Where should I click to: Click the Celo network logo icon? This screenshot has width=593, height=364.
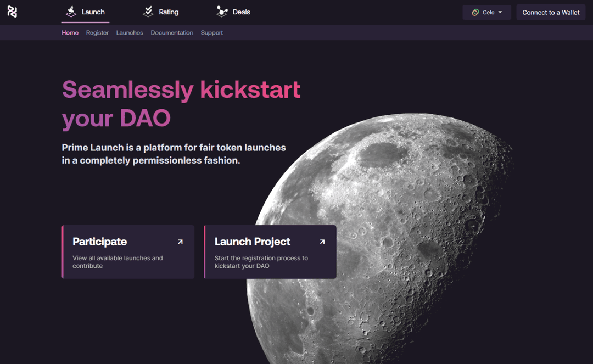tap(475, 12)
